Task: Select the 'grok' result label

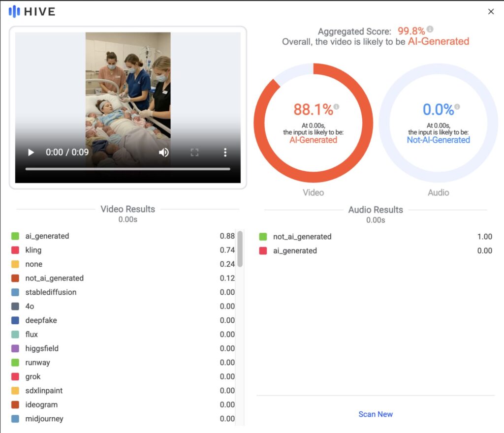Action: click(33, 377)
